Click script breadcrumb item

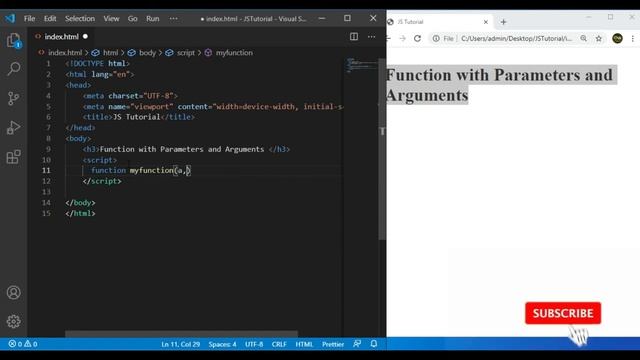point(186,53)
